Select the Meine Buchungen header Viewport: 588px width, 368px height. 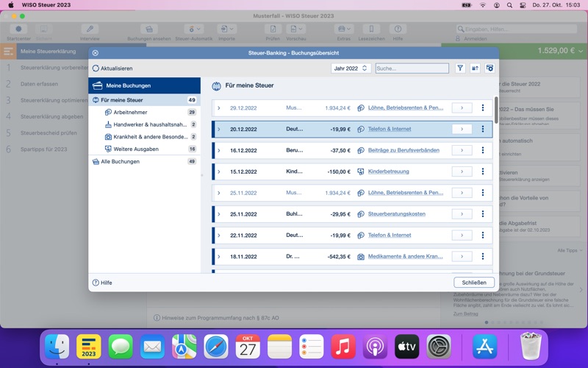[x=144, y=85]
